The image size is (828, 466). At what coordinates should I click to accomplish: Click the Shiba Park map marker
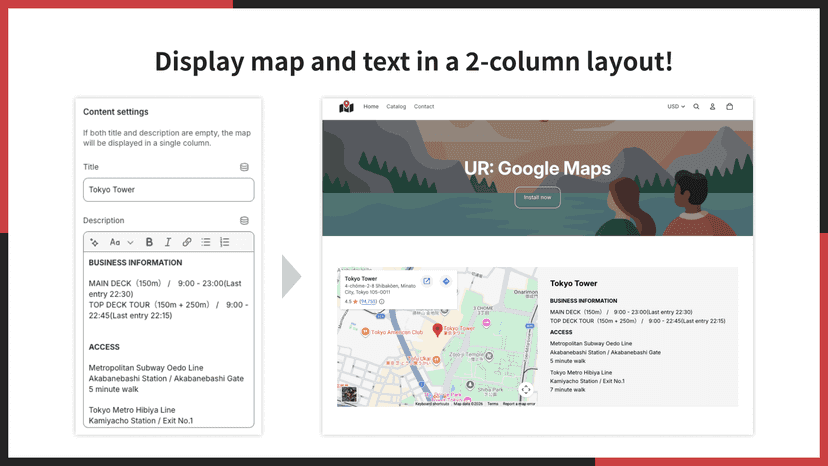[x=470, y=385]
